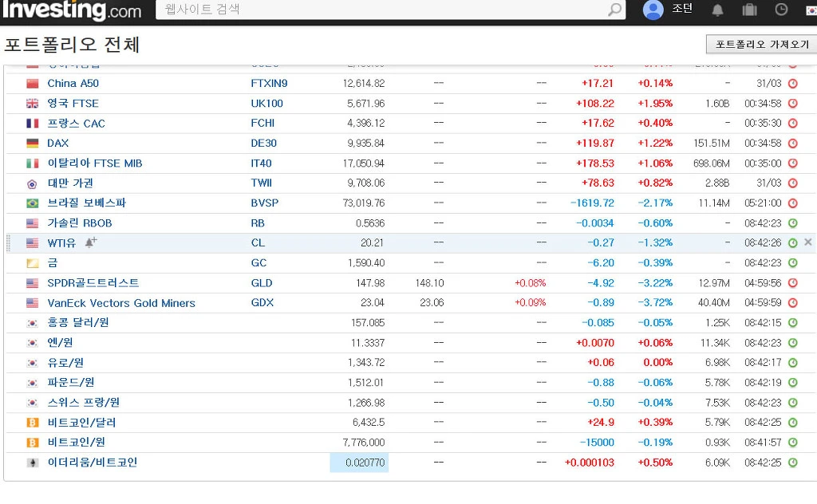Click the clock icon in 영국 FTSE row
This screenshot has width=817, height=504.
click(x=792, y=104)
